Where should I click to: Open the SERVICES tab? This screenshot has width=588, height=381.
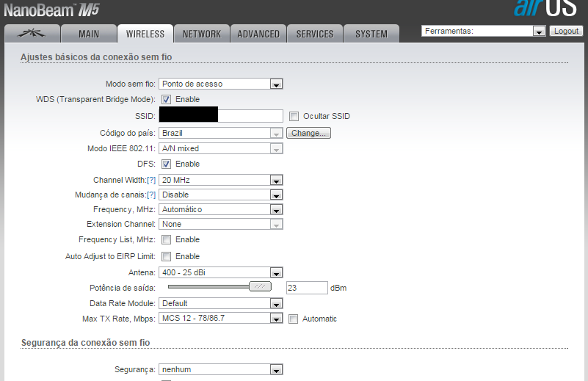pyautogui.click(x=315, y=34)
